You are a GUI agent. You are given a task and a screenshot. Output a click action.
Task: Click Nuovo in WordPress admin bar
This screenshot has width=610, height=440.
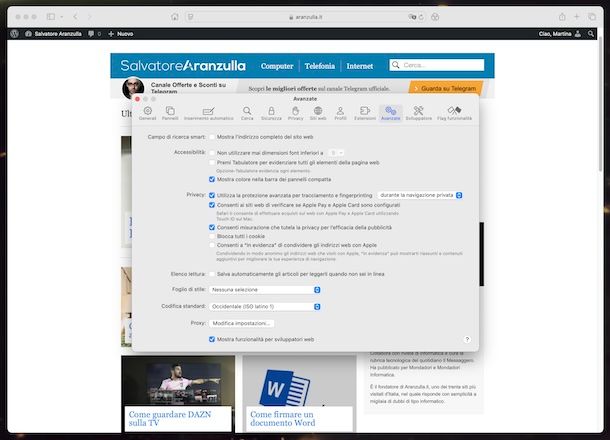(121, 34)
